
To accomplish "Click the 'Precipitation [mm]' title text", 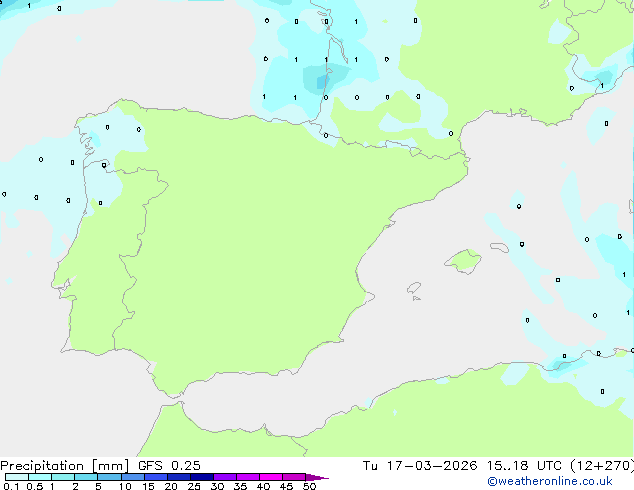I will tap(65, 466).
